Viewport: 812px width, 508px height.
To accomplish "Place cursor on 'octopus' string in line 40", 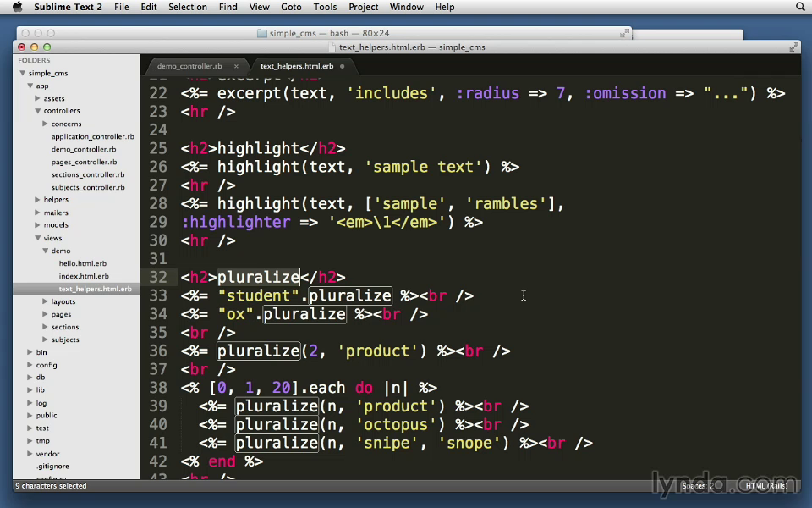I will click(396, 424).
